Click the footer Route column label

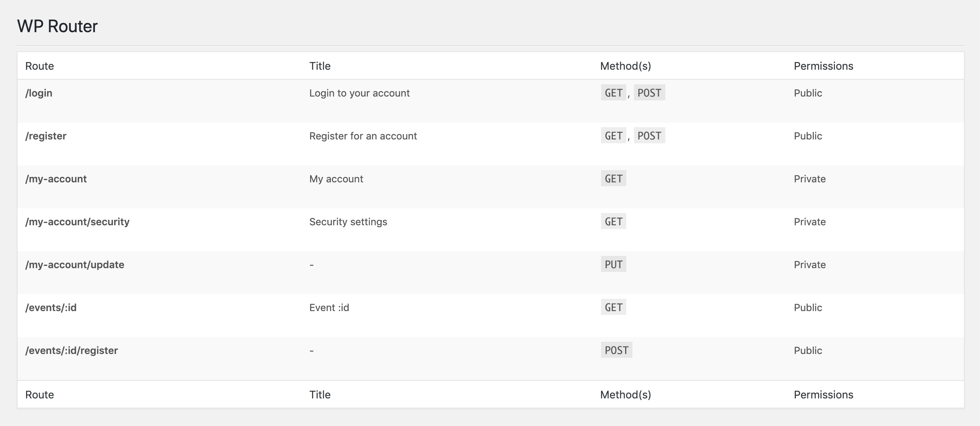[x=39, y=395]
